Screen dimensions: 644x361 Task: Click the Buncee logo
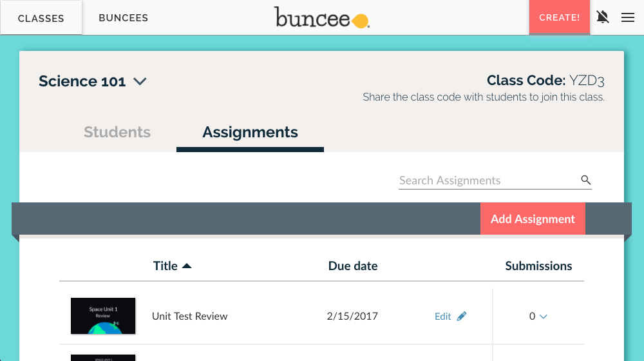click(x=322, y=17)
